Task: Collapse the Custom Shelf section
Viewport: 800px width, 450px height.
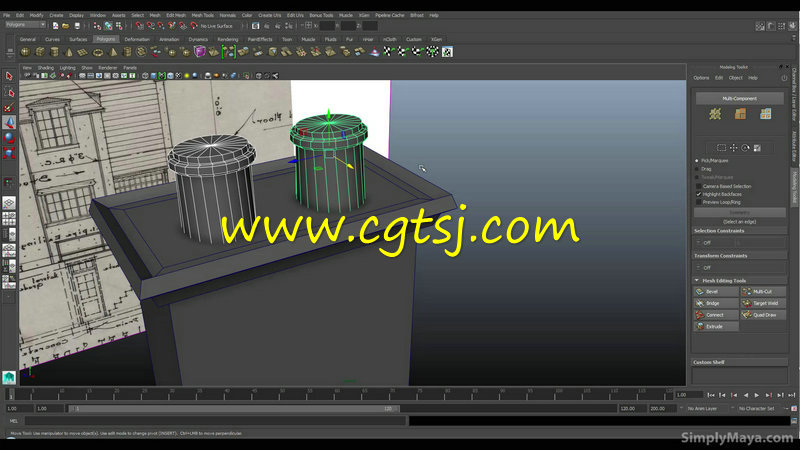Action: point(739,362)
